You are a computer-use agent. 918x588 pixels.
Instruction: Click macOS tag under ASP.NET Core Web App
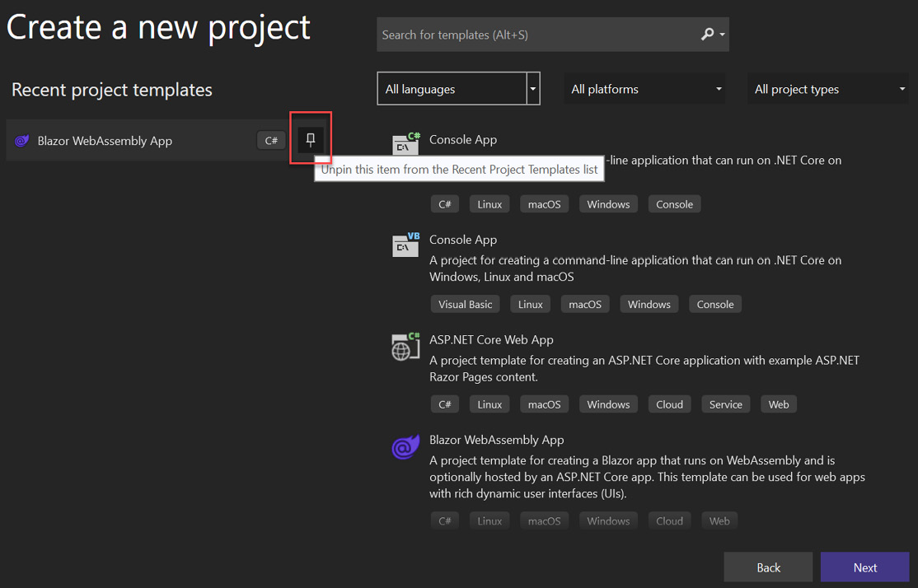[x=545, y=404]
